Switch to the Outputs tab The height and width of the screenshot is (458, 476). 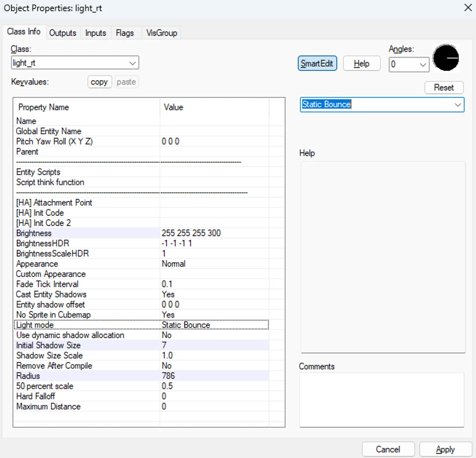click(x=62, y=33)
